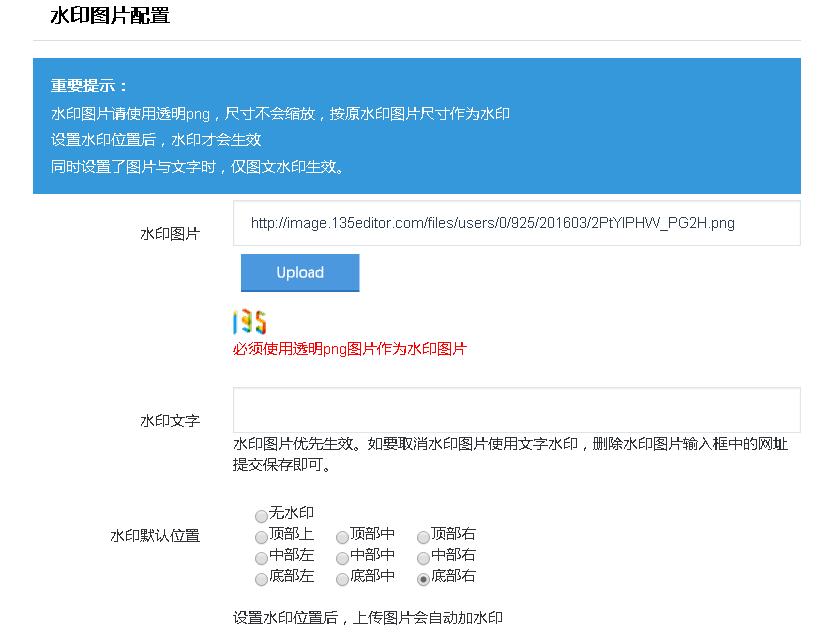Click the blue Upload button
838x635 pixels.
(x=299, y=272)
